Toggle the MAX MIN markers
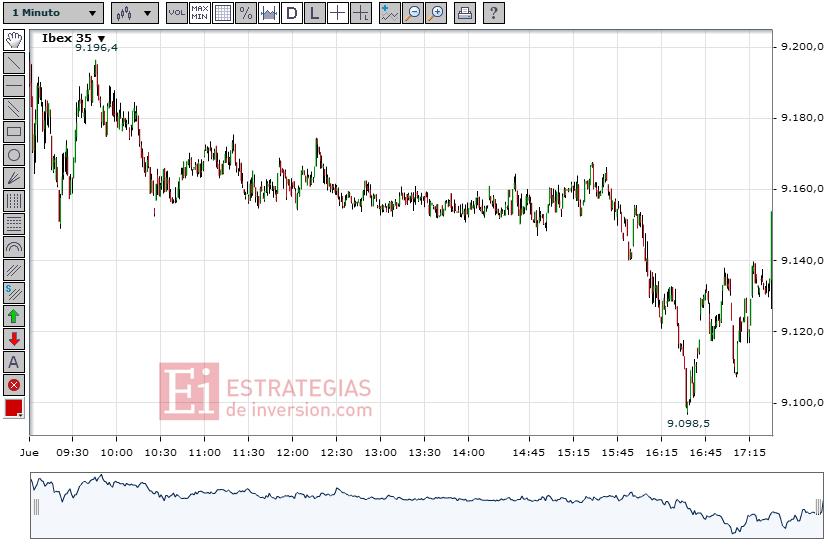This screenshot has width=828, height=546. point(200,13)
